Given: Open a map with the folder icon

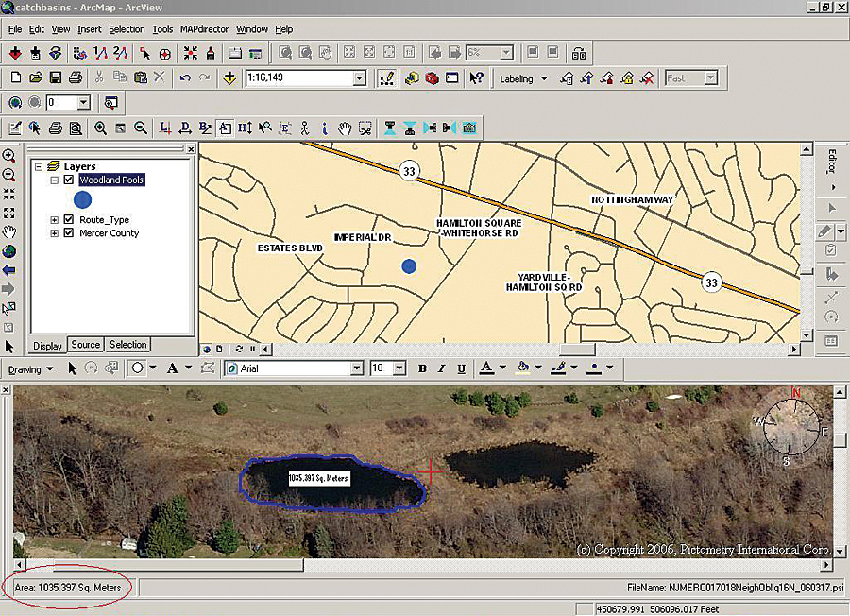Looking at the screenshot, I should [36, 78].
